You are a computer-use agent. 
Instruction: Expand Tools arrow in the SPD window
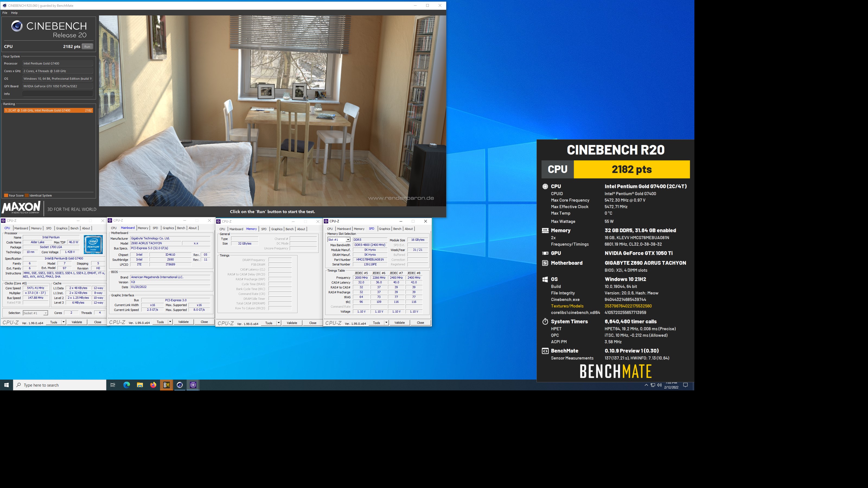[x=386, y=323]
